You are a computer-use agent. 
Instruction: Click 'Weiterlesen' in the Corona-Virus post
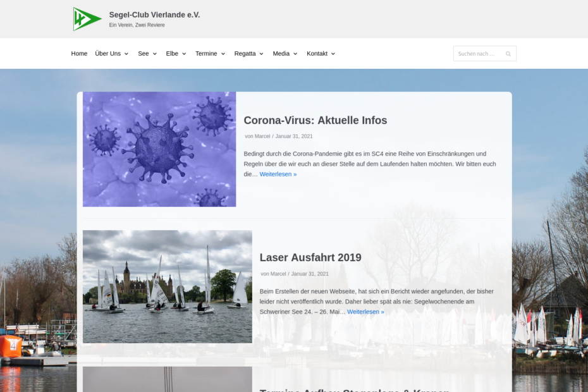(278, 174)
